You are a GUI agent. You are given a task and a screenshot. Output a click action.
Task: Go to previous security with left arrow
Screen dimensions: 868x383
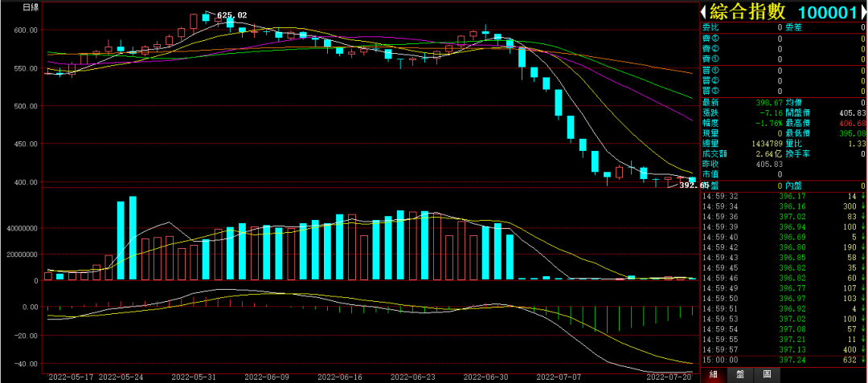point(703,11)
